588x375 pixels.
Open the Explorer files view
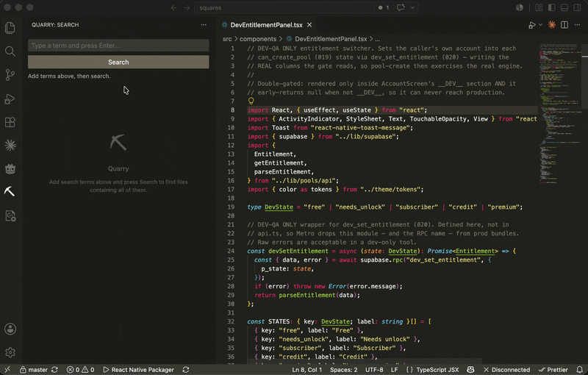click(10, 28)
